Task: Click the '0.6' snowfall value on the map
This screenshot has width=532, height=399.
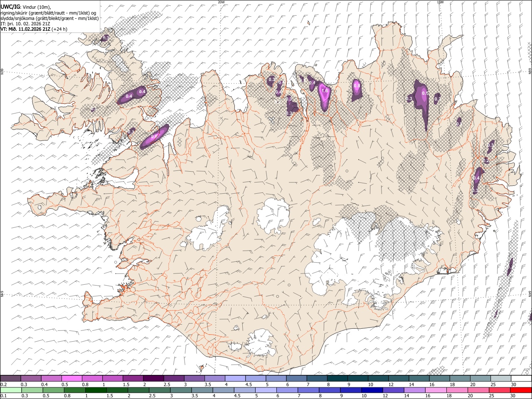Action: click(154, 136)
